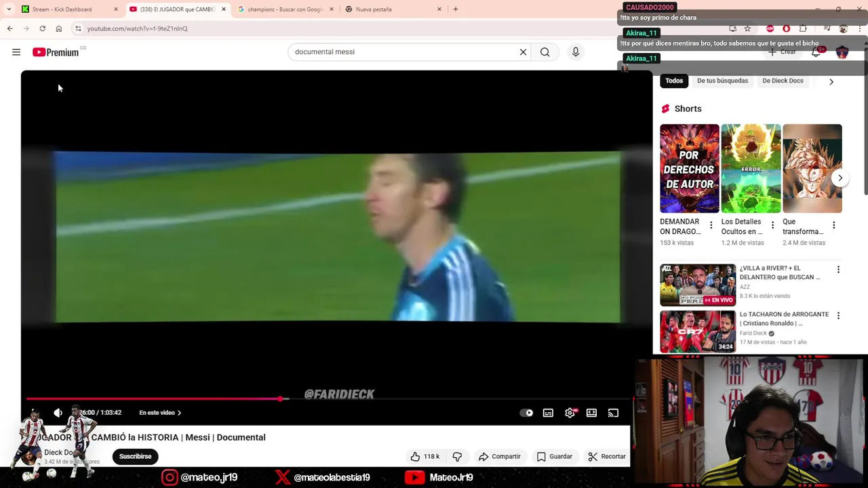Open options for the 'Que transforma...' short
Screen dimensions: 868x488
833,225
